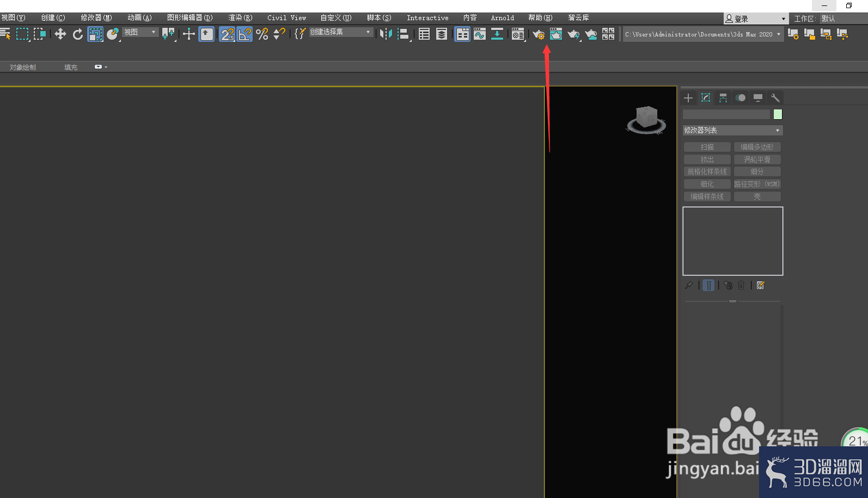Screen dimensions: 868x498
Task: Open Schematic View icon
Action: 497,34
